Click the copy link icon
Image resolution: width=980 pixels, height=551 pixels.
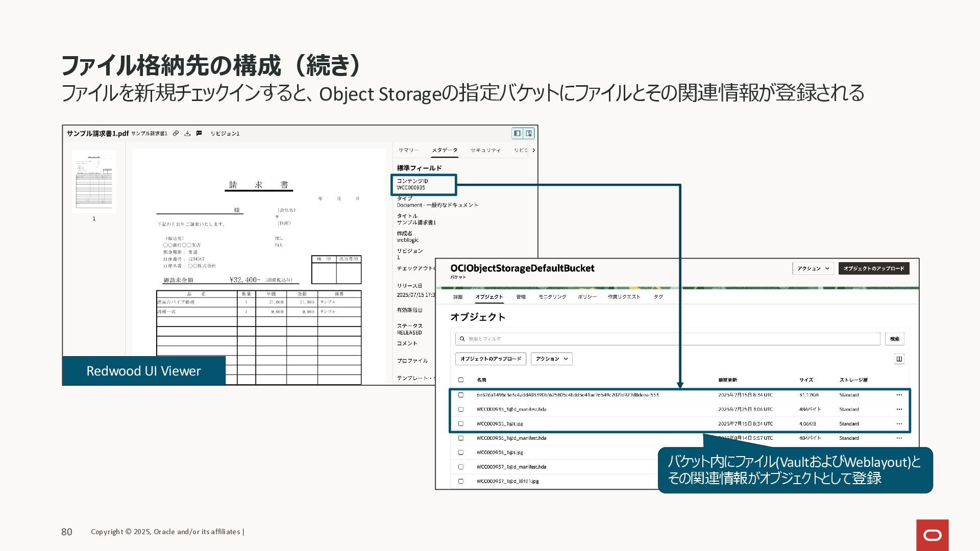(x=176, y=134)
